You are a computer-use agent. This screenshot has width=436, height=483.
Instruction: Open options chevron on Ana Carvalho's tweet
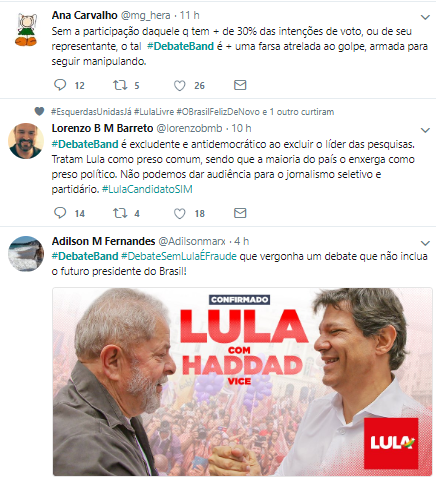[425, 17]
